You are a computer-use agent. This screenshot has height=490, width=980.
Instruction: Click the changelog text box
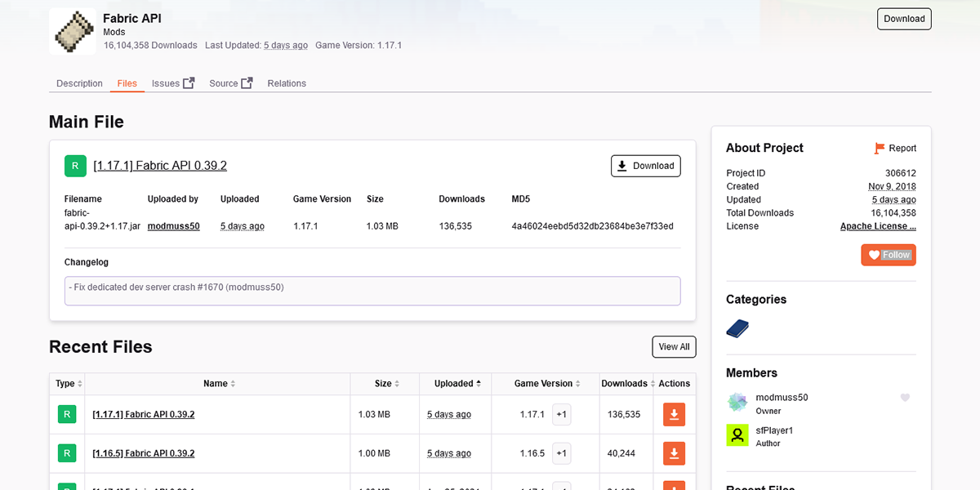click(x=372, y=291)
